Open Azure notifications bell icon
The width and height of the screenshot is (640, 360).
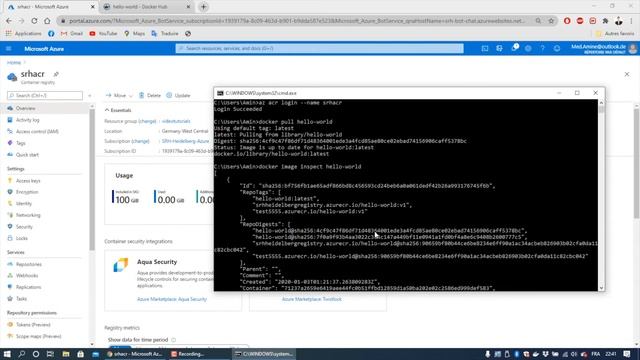pyautogui.click(x=514, y=49)
